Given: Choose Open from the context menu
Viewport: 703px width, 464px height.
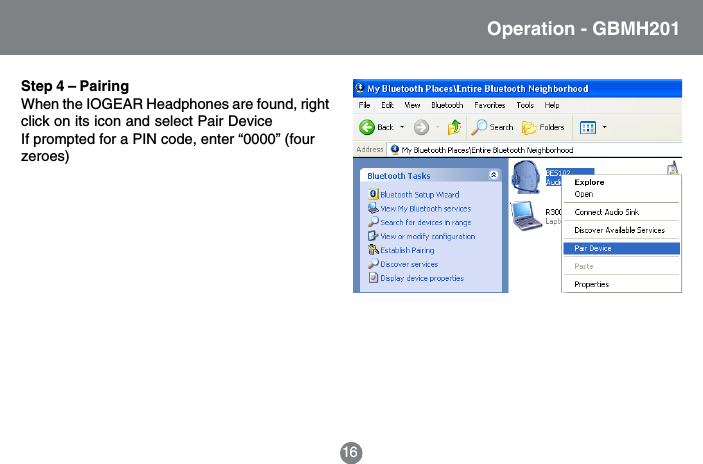Looking at the screenshot, I should (584, 194).
